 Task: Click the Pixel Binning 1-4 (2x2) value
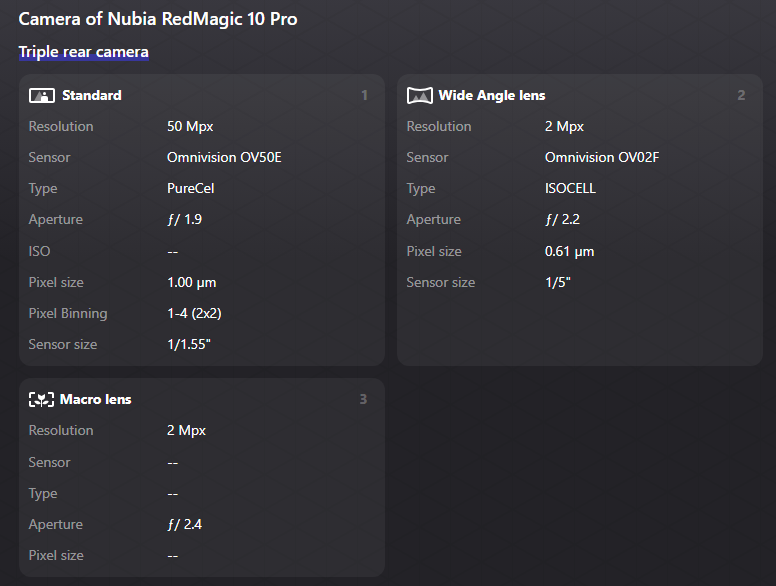[194, 314]
